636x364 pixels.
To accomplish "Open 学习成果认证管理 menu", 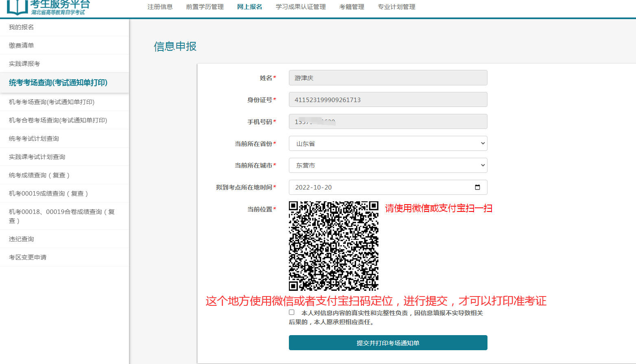I will 301,7.
